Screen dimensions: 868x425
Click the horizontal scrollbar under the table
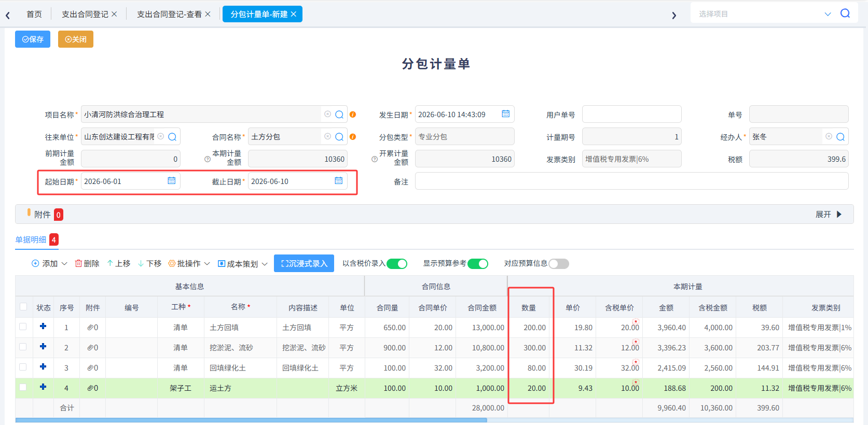(251, 420)
